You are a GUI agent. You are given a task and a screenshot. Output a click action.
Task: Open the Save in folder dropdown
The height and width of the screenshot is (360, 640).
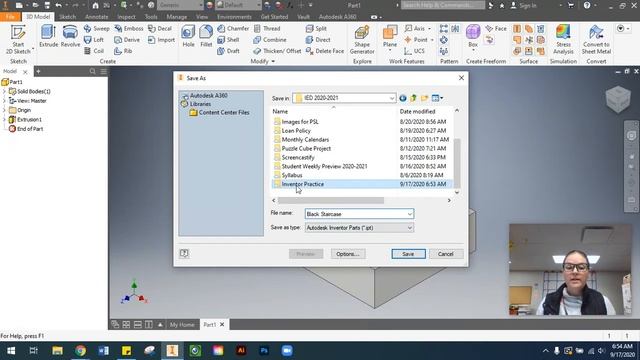(x=391, y=98)
